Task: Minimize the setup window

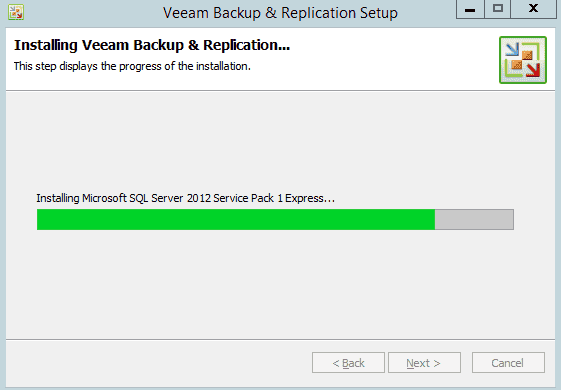Action: [x=470, y=9]
